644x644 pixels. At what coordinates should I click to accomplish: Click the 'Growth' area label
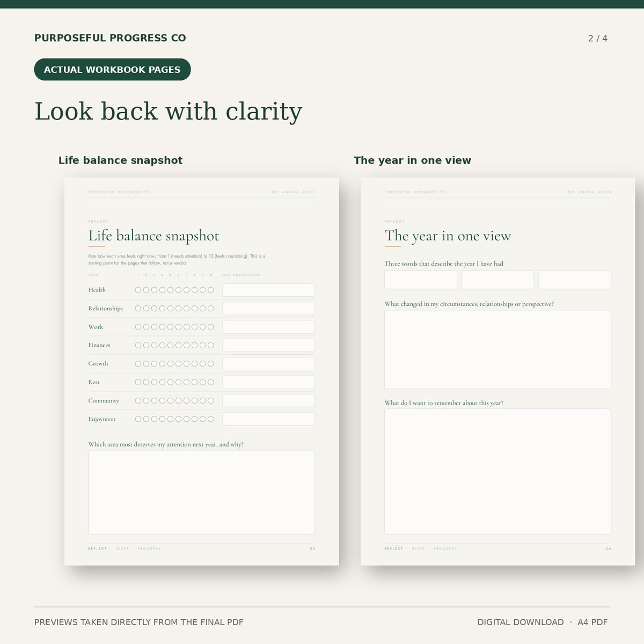click(98, 364)
